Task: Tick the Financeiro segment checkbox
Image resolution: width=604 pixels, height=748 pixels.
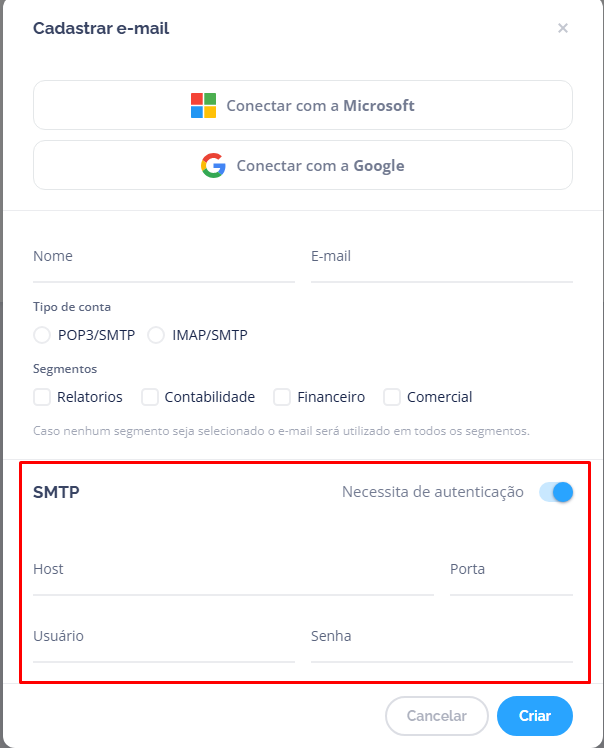Action: [x=282, y=397]
